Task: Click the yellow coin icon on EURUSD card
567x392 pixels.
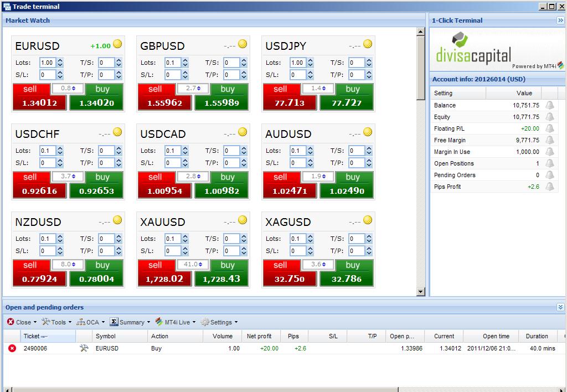Action: pos(117,44)
